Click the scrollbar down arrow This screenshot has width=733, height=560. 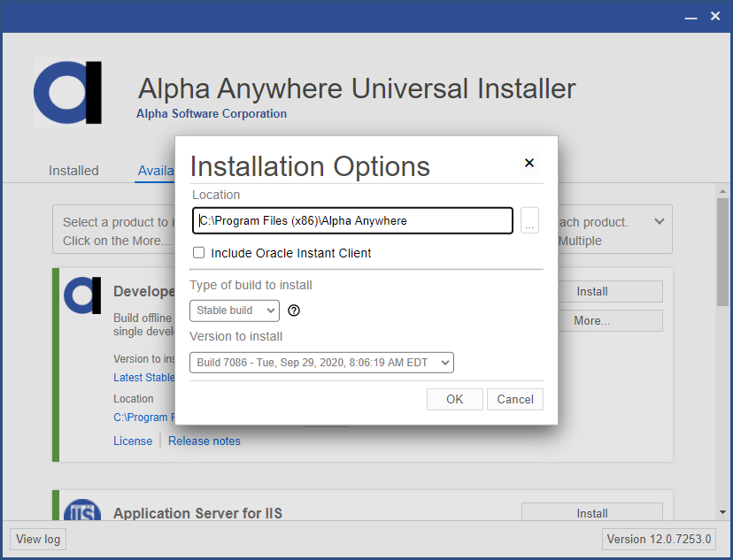click(x=722, y=512)
